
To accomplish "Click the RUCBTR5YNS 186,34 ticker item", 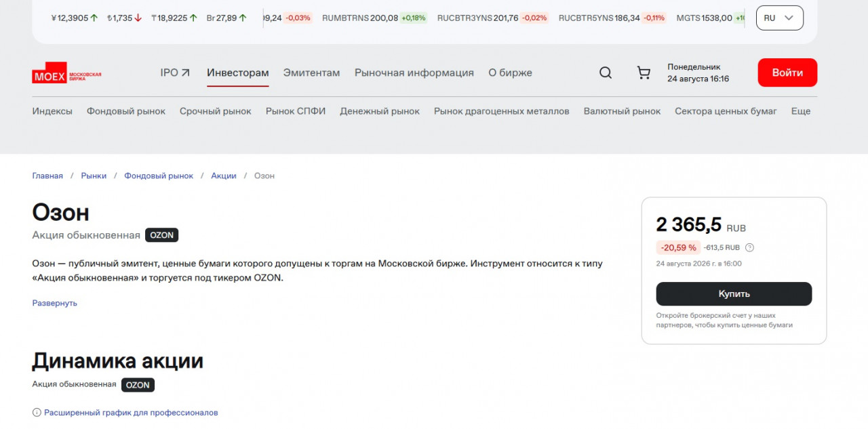I will [612, 18].
